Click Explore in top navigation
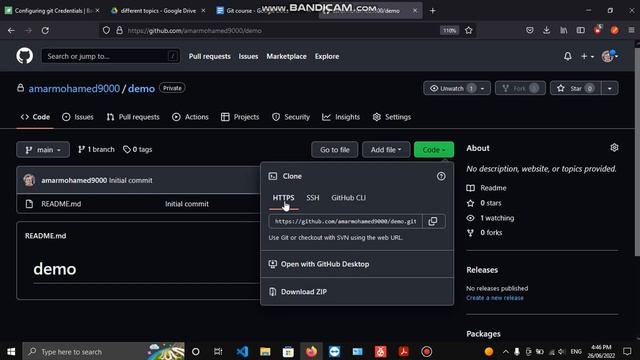The height and width of the screenshot is (360, 640). tap(327, 56)
